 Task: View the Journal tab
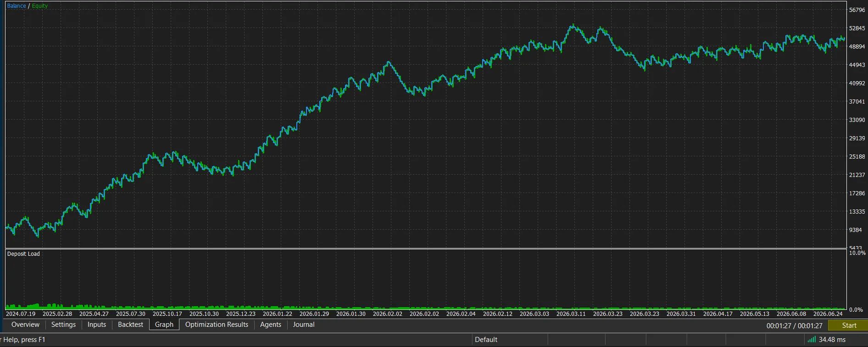304,325
